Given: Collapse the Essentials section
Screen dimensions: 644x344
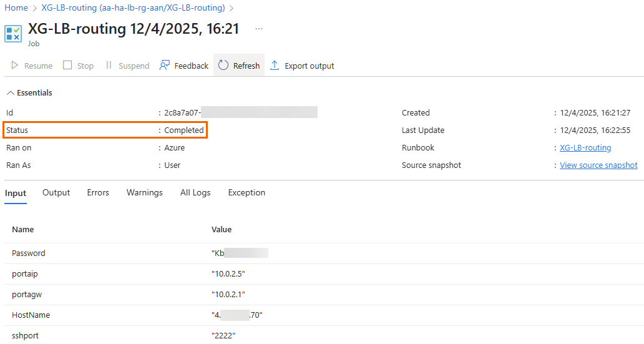Looking at the screenshot, I should 11,93.
